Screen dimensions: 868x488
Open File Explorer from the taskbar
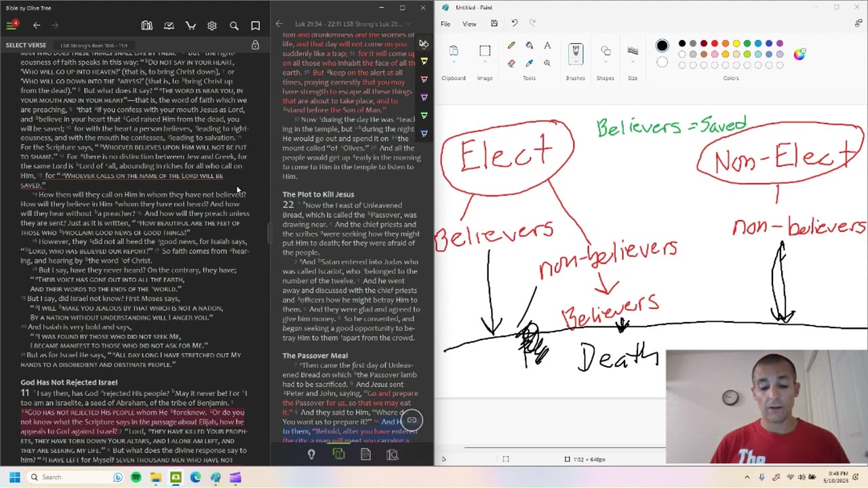click(x=156, y=477)
